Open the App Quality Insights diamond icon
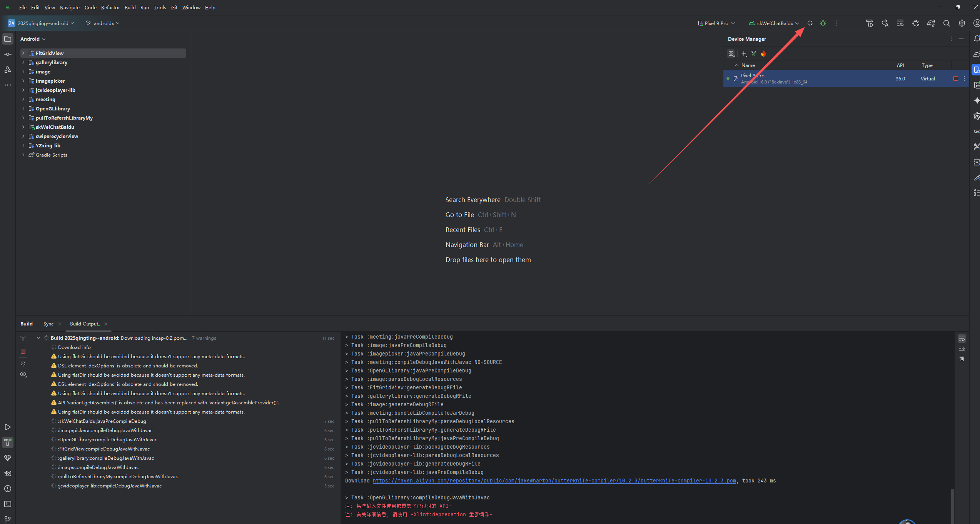980x524 pixels. click(x=8, y=458)
